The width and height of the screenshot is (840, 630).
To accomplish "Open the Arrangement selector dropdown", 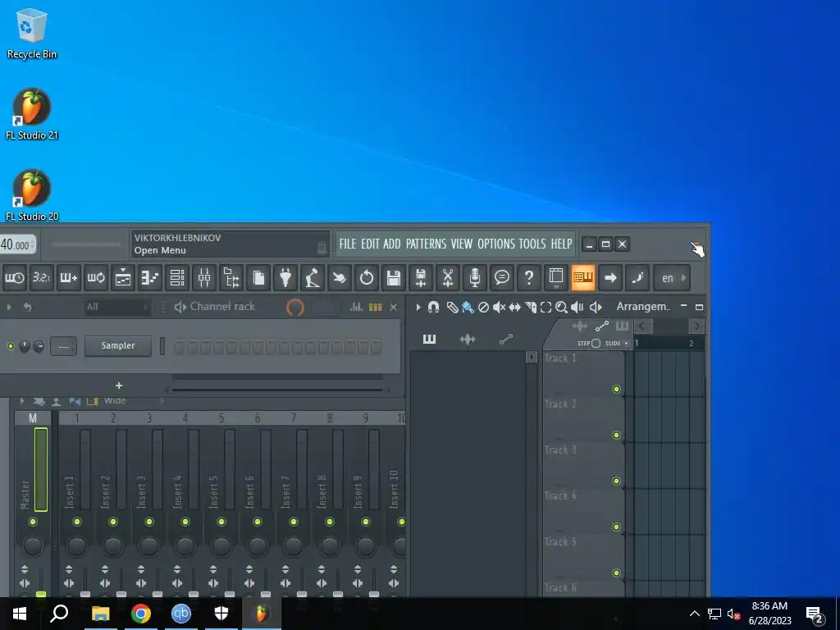I will 643,307.
